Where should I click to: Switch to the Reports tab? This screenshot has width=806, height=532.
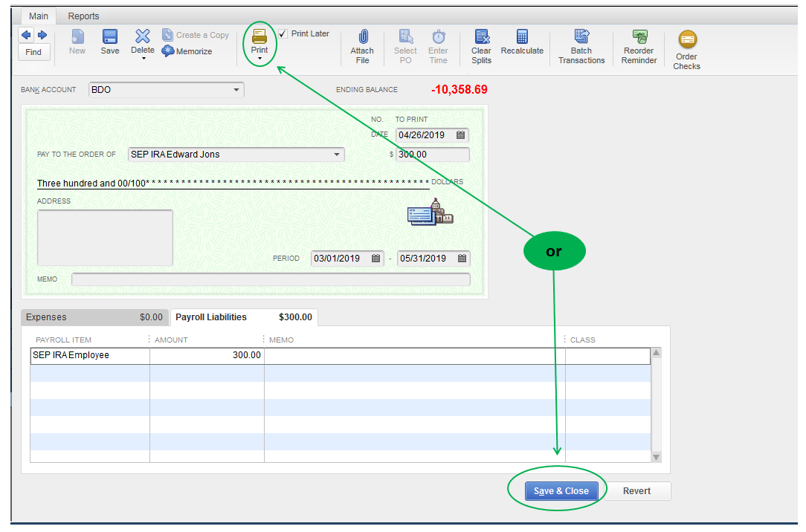click(x=83, y=16)
